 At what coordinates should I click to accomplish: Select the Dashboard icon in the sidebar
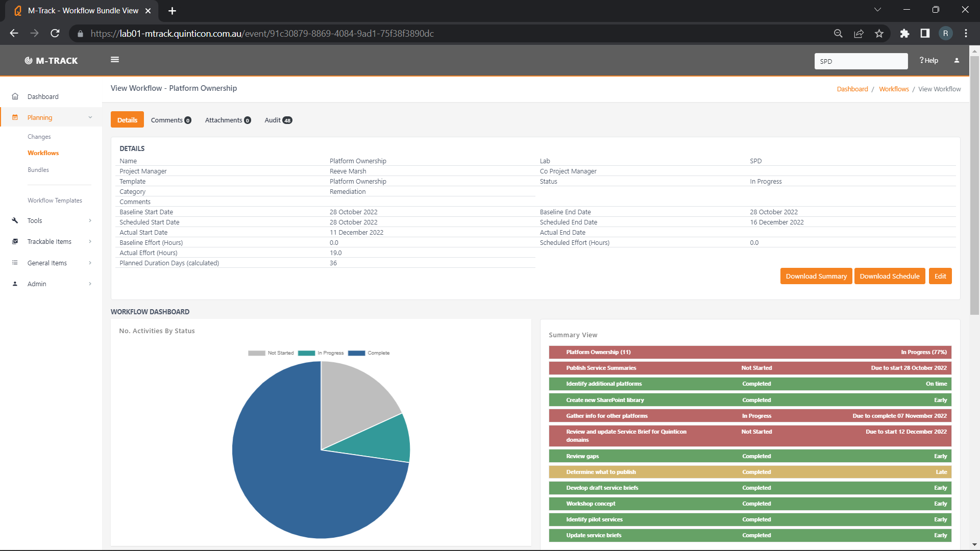click(15, 96)
